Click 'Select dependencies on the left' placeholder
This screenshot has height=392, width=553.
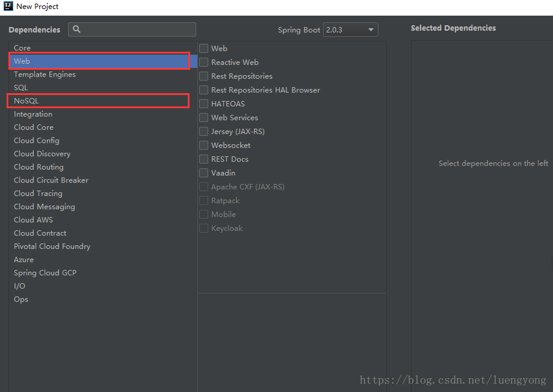coord(493,163)
